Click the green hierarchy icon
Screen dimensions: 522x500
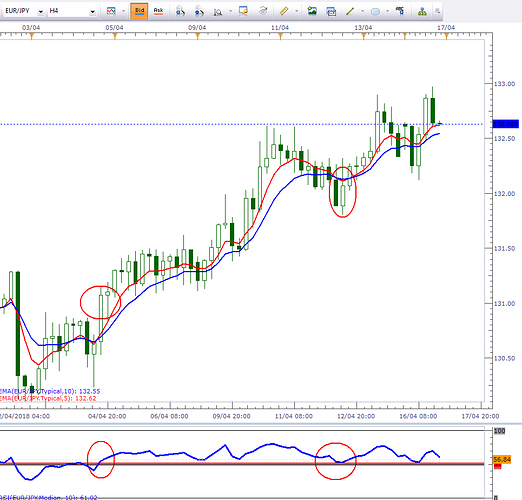click(422, 12)
